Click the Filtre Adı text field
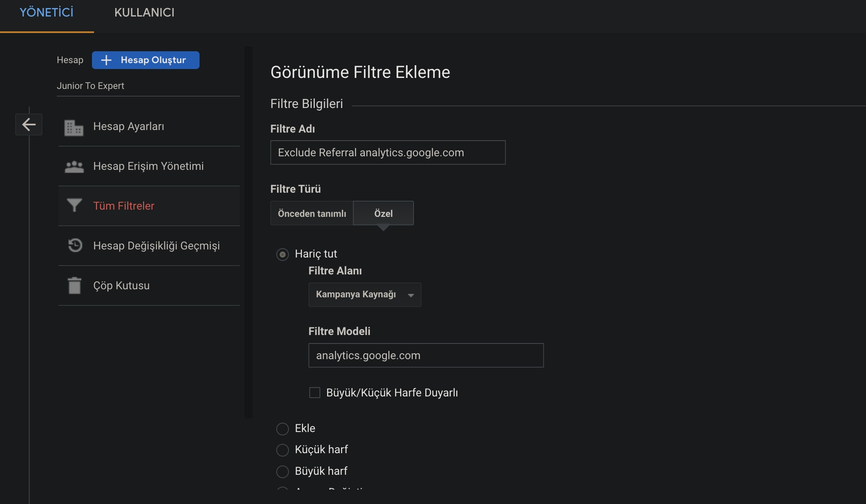The image size is (866, 504). (x=388, y=152)
